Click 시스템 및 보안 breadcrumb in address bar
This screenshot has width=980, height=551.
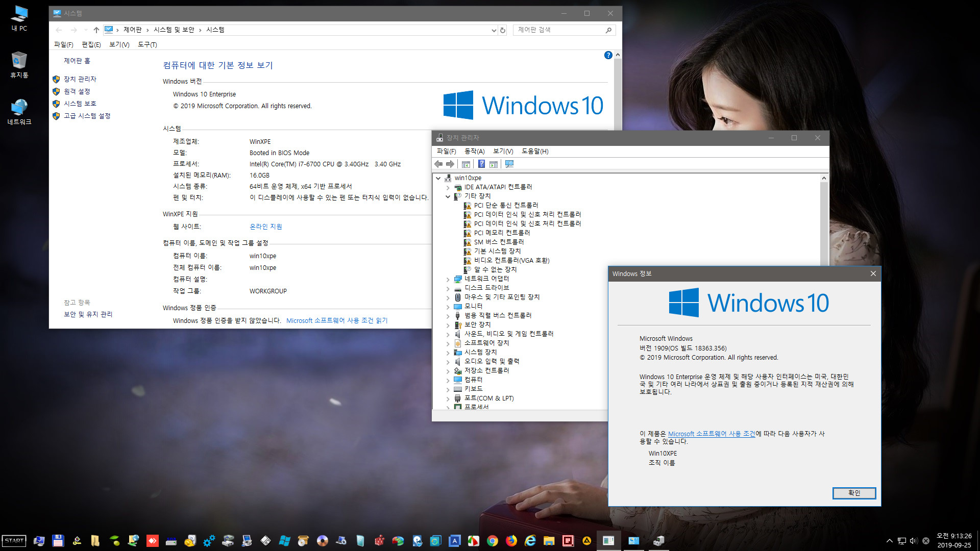point(174,30)
